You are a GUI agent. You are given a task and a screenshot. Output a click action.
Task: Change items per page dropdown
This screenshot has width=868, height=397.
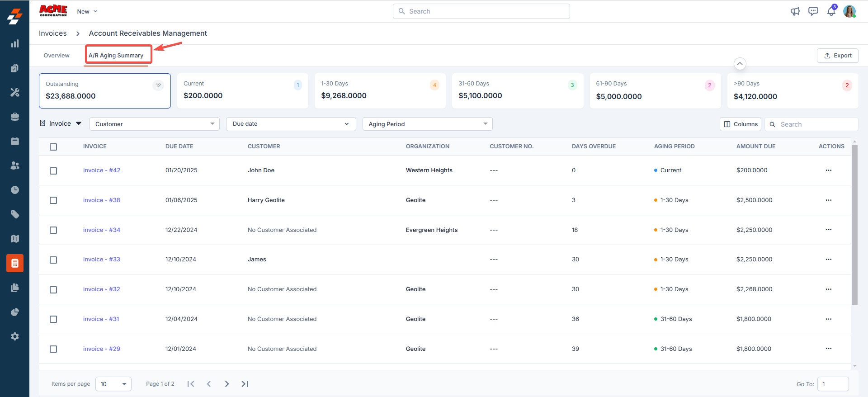pos(113,384)
